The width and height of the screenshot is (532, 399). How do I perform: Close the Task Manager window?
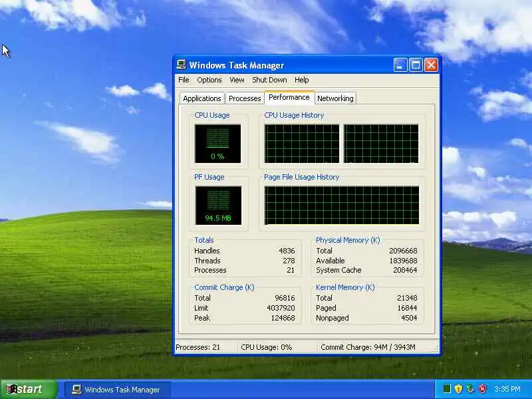tap(431, 65)
